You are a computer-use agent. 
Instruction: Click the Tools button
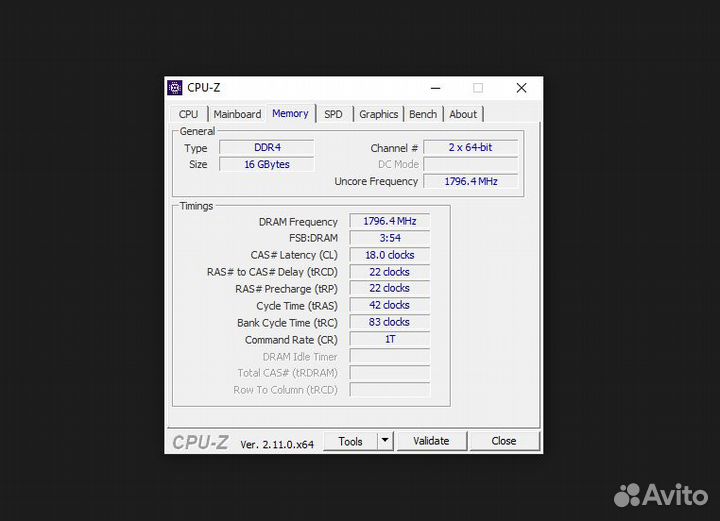[x=350, y=441]
